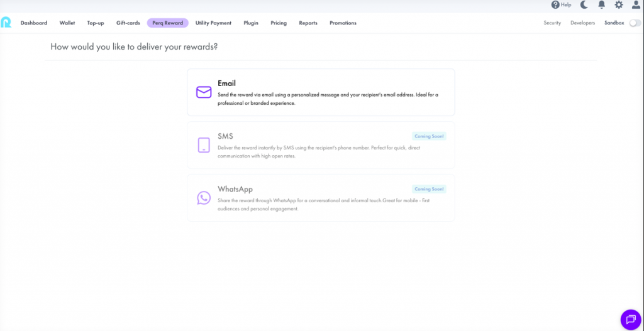
Task: Toggle the Sandbox mode switch
Action: click(635, 23)
